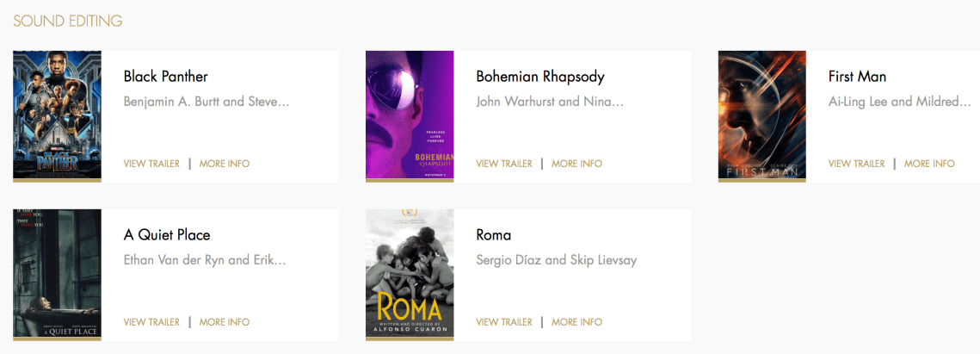Open the Roma poster thumbnail

point(410,274)
